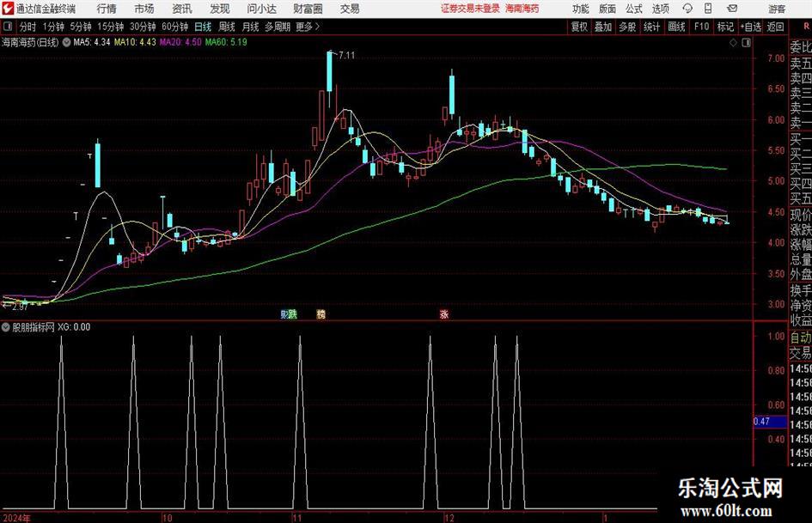This screenshot has width=812, height=523.
Task: Switch to 5分钟 period tab
Action: point(81,27)
